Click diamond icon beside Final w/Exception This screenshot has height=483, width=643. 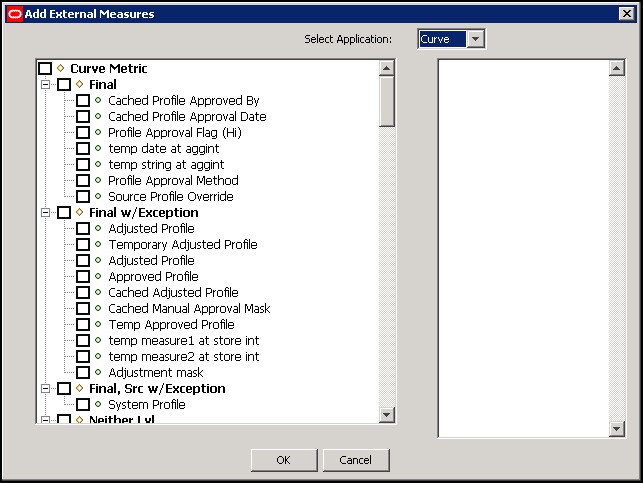click(x=80, y=212)
